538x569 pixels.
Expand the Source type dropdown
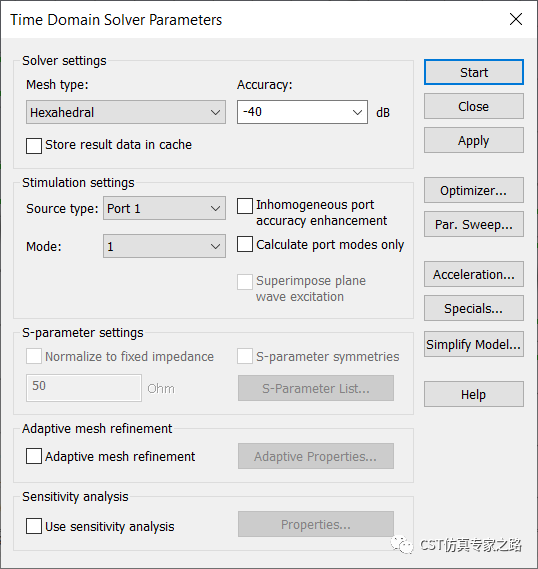[x=164, y=208]
